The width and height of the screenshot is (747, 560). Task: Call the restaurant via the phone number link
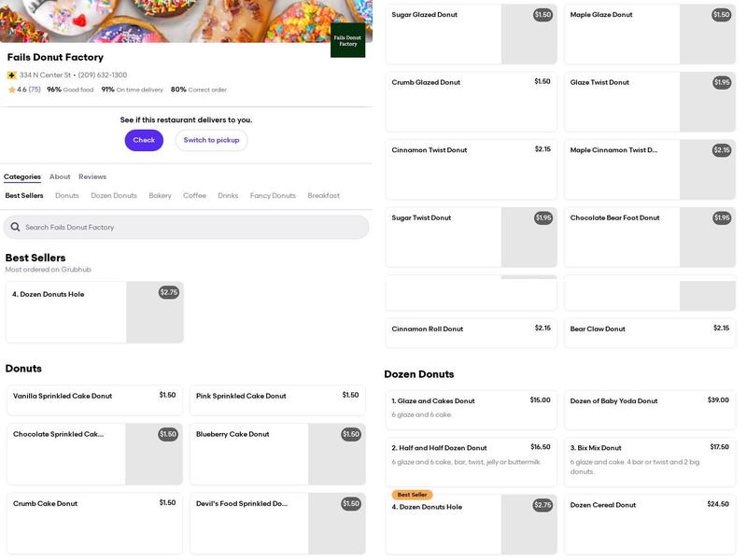point(103,75)
